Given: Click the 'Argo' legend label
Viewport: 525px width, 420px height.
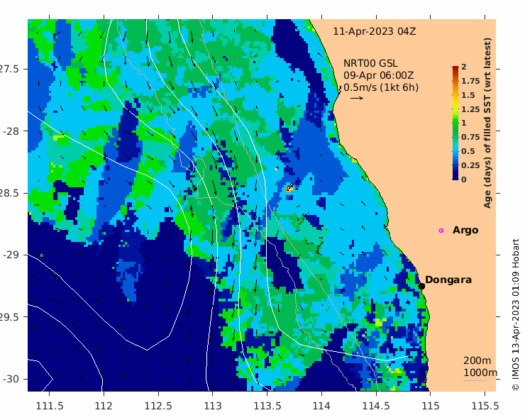Looking at the screenshot, I should click(465, 231).
